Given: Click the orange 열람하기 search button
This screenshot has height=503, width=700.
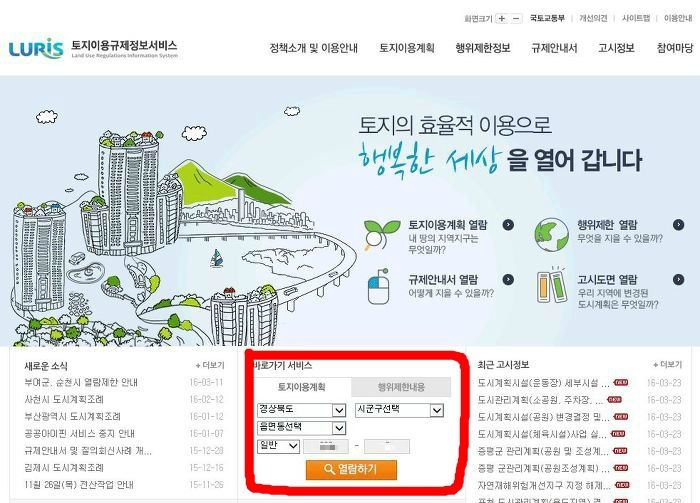Looking at the screenshot, I should (x=351, y=470).
